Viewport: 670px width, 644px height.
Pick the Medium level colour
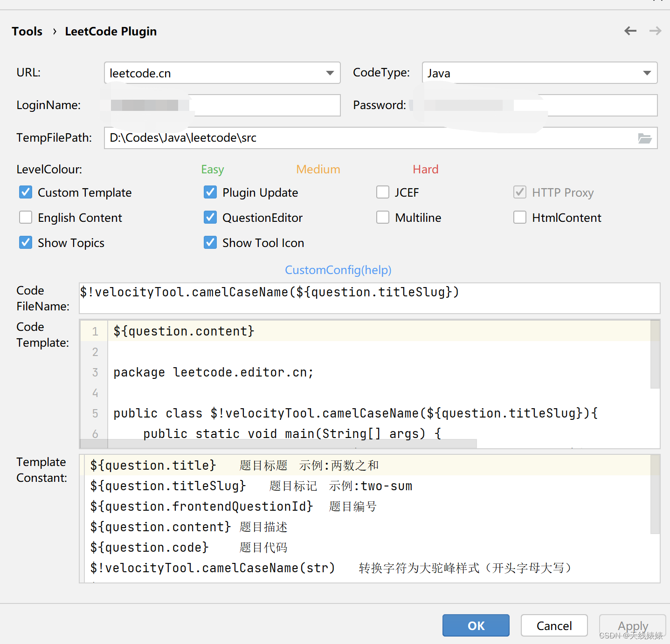[318, 169]
